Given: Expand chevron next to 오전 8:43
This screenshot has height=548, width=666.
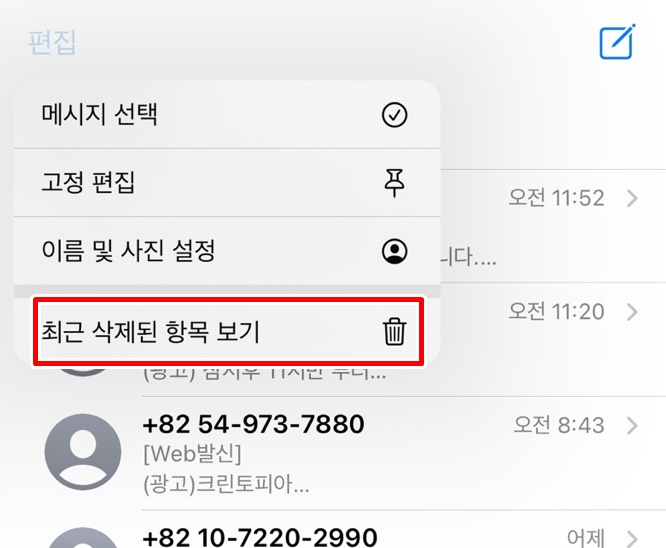Looking at the screenshot, I should point(632,425).
